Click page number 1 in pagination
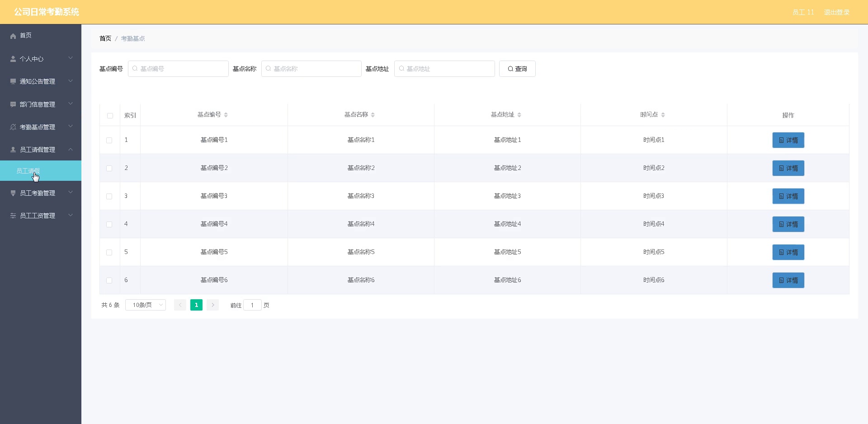The width and height of the screenshot is (868, 424). (196, 305)
